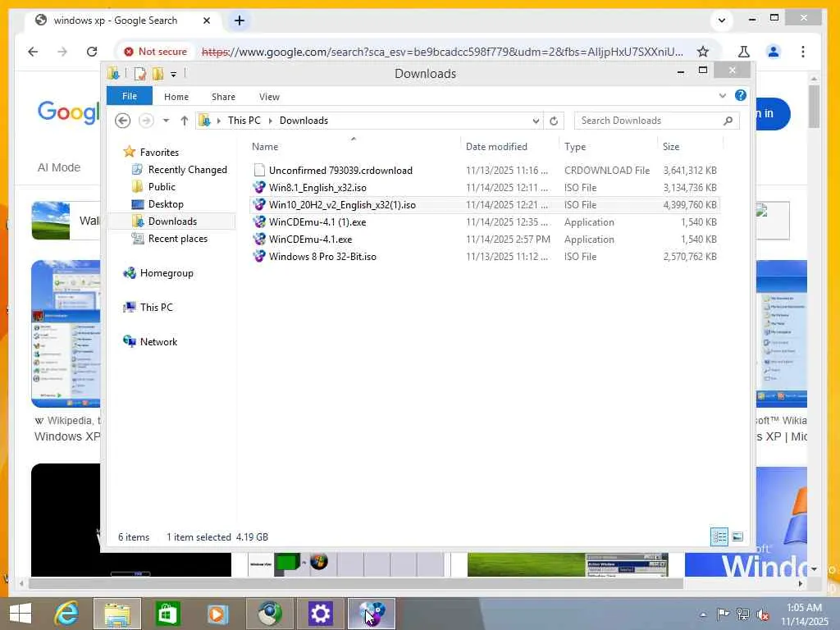Screen dimensions: 840x630
Task: Click Chrome back button
Action: tap(33, 52)
